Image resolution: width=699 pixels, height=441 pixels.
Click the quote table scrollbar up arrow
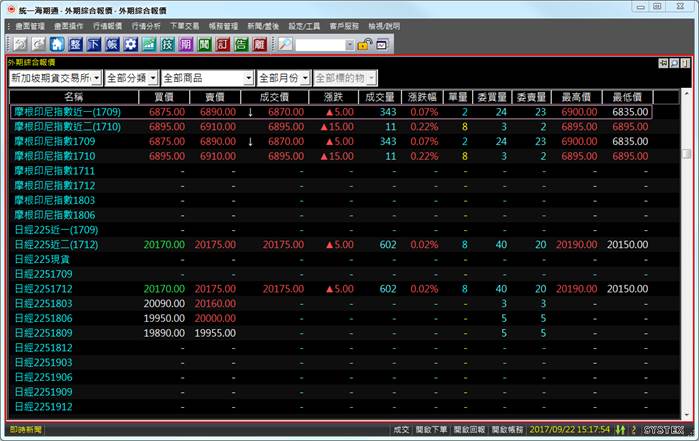click(687, 94)
